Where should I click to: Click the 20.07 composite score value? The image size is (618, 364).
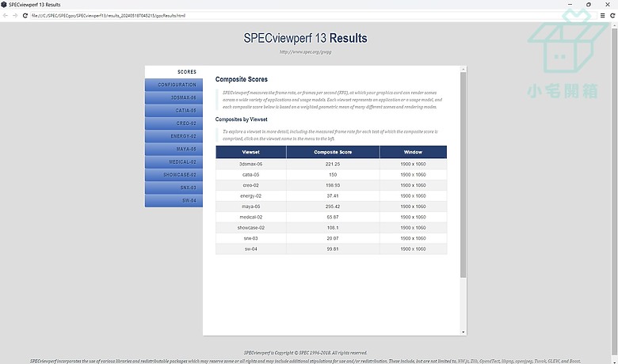[x=333, y=238]
